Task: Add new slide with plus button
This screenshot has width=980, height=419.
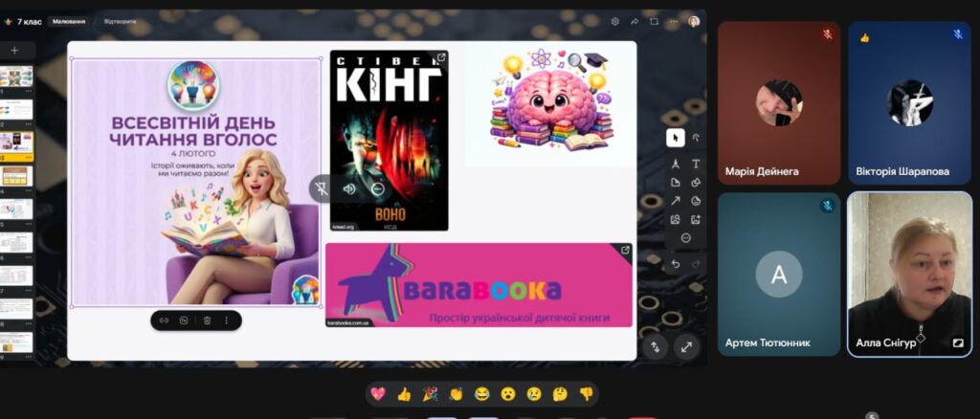Action: click(x=14, y=50)
